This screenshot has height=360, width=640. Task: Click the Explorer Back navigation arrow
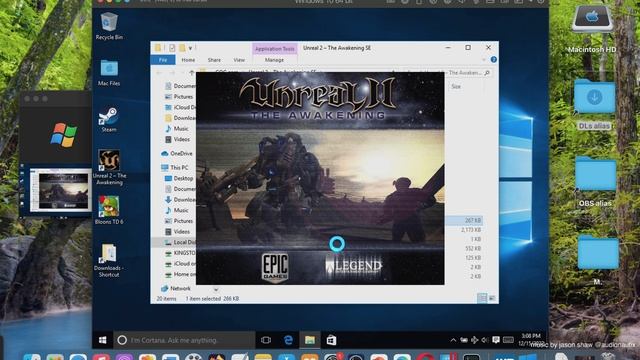click(159, 73)
